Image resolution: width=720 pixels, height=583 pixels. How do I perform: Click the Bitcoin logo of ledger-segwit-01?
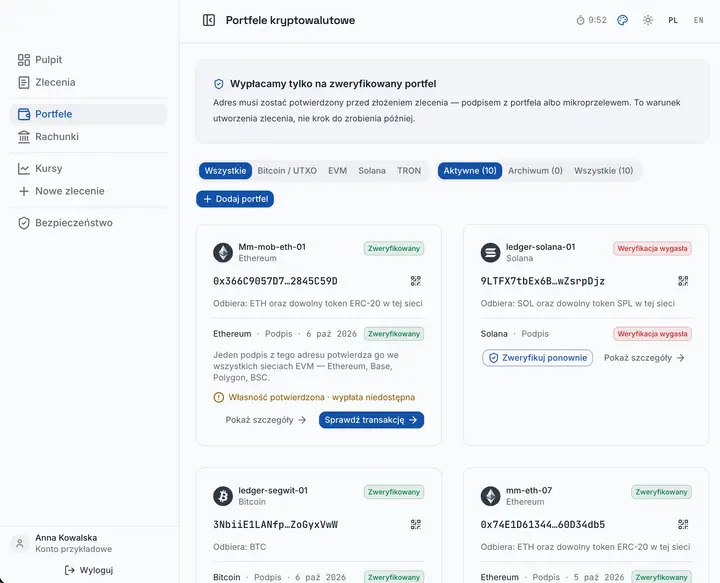coord(223,496)
